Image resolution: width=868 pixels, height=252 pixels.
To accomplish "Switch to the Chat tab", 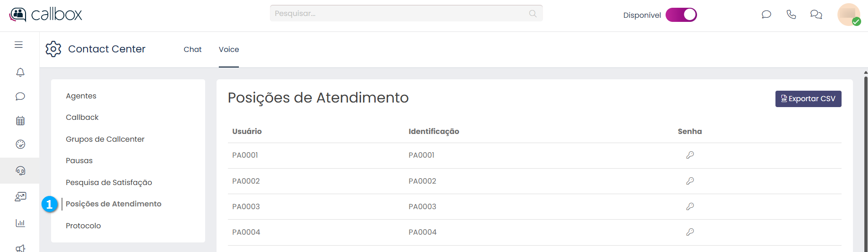I will pos(192,49).
